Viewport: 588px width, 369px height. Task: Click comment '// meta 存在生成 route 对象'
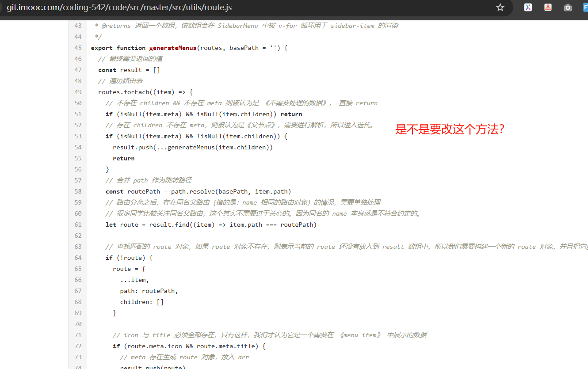click(x=169, y=357)
